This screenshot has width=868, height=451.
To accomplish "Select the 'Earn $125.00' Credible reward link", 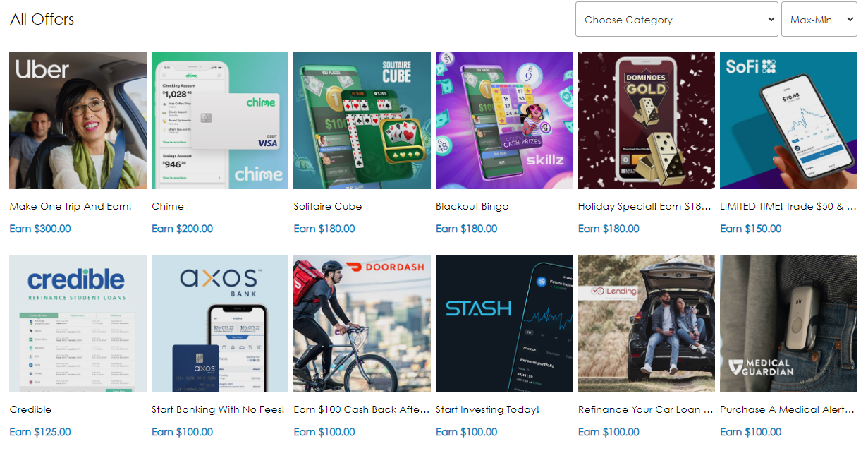I will pos(40,432).
